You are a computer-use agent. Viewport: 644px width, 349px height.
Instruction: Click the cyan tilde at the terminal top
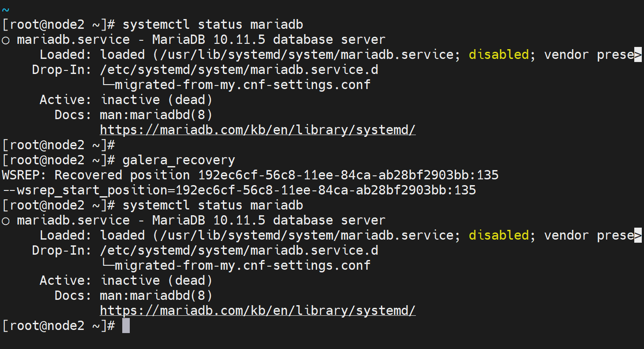[5, 9]
